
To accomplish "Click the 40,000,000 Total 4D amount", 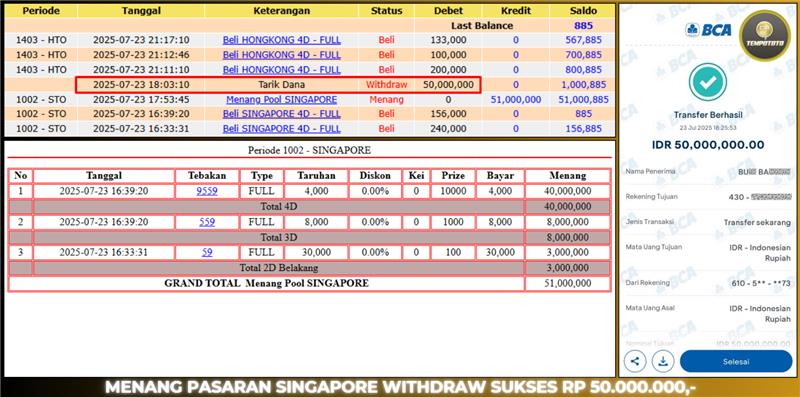I will 568,207.
